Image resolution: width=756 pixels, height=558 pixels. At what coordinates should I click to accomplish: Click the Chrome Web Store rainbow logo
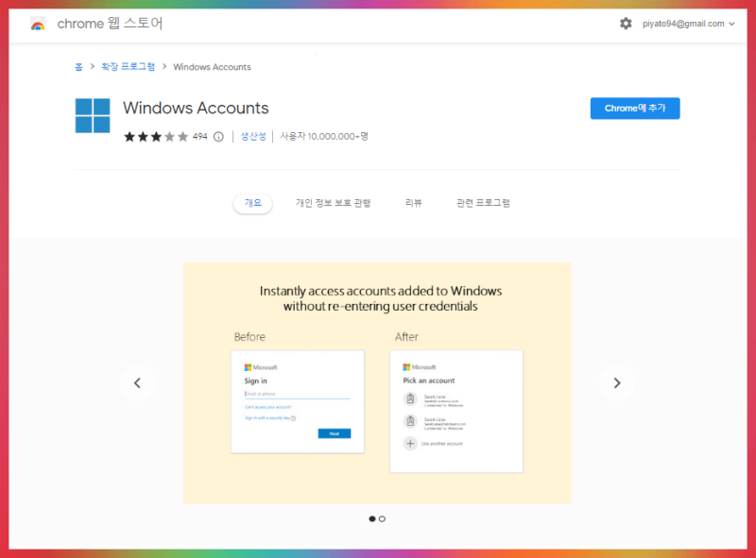point(38,24)
